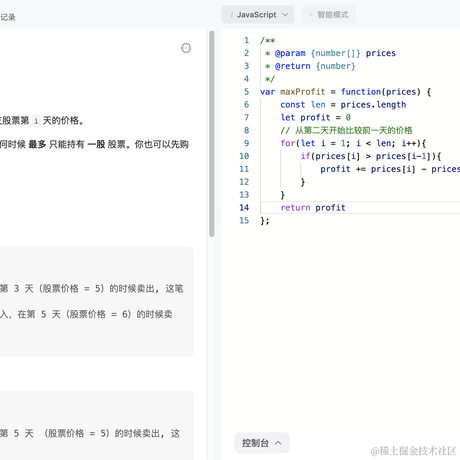Screen dimensions: 460x460
Task: Click the 最多 bold text in description
Action: click(x=37, y=144)
